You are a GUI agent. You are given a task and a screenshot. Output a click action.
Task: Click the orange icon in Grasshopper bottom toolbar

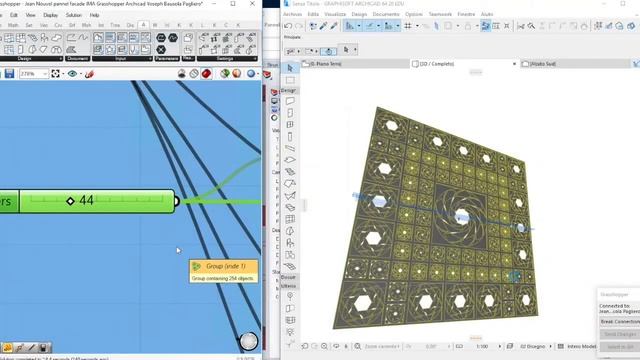pos(7,348)
